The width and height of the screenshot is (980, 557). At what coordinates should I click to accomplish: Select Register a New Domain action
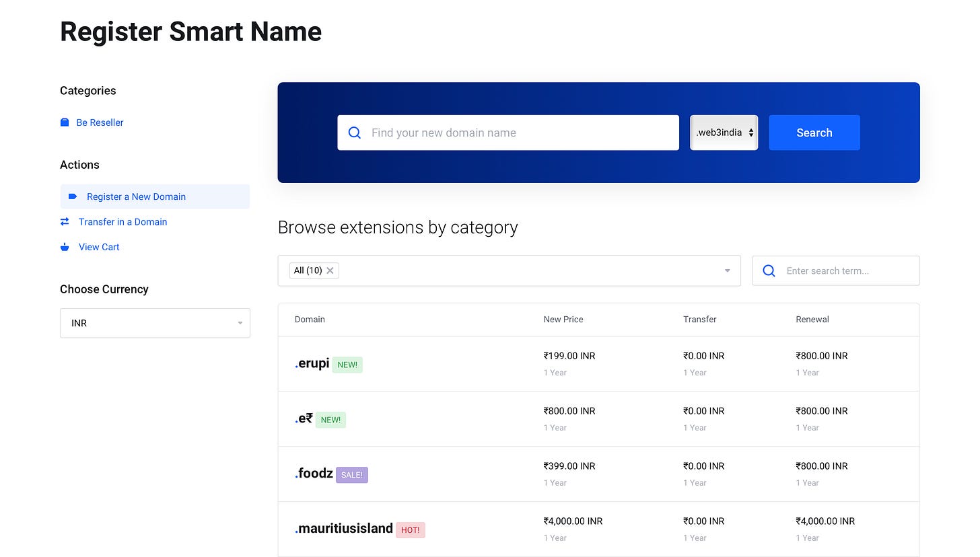155,196
